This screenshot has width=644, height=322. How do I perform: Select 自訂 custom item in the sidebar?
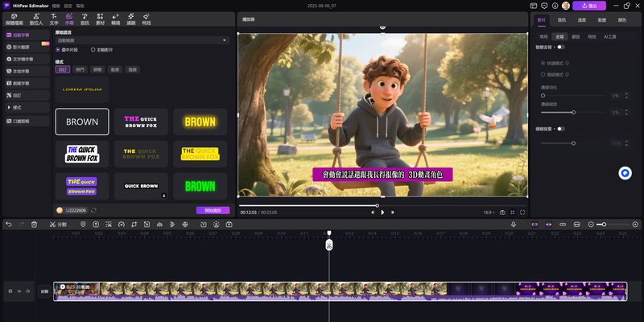(x=27, y=95)
